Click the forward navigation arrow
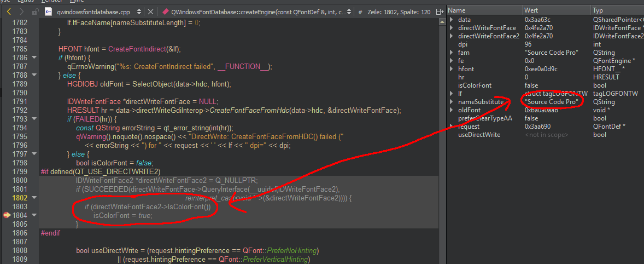This screenshot has width=644, height=264. [21, 12]
